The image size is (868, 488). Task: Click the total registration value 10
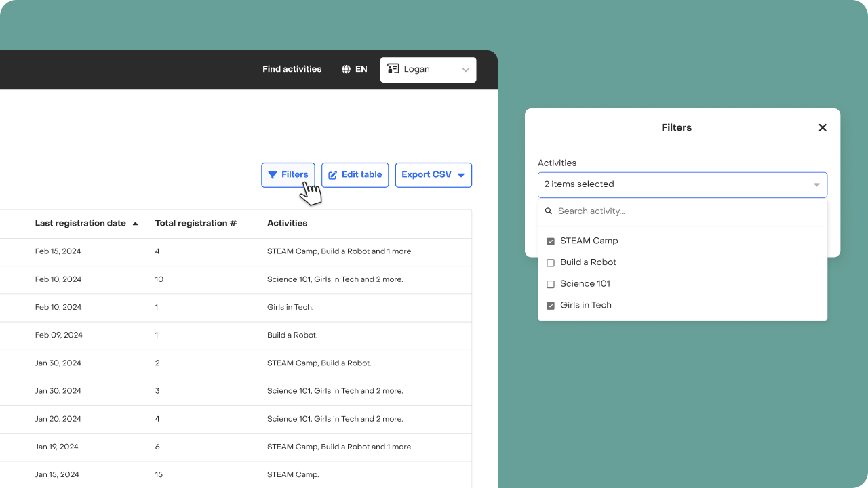point(159,279)
